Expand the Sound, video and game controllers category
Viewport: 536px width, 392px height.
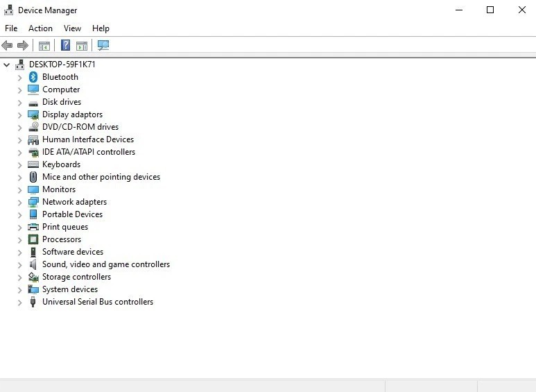pyautogui.click(x=19, y=265)
